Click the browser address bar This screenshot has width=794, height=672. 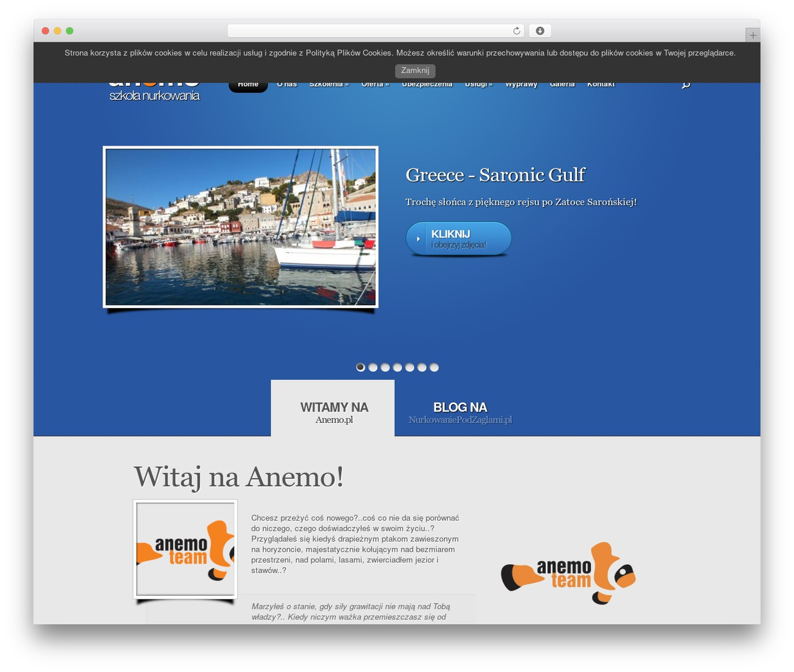click(376, 31)
